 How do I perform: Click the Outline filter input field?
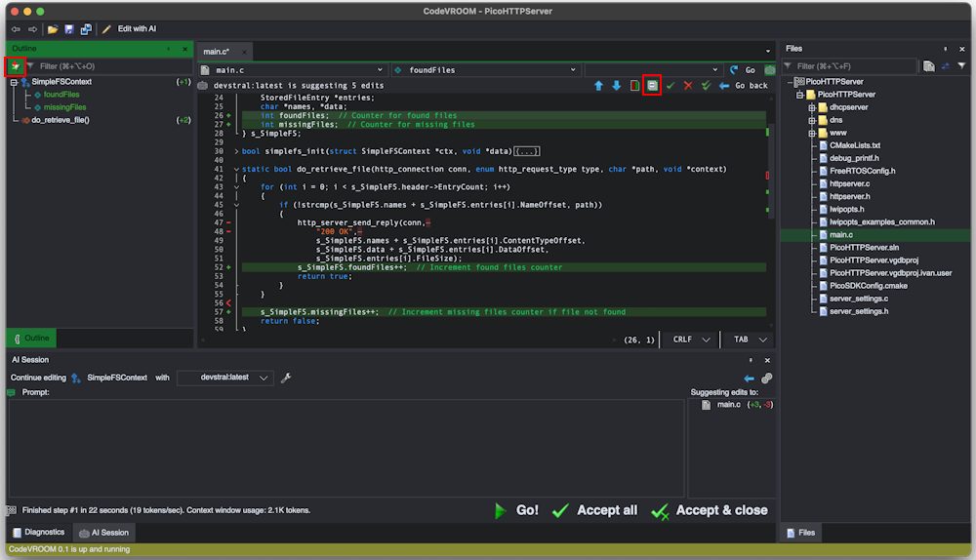(x=113, y=66)
